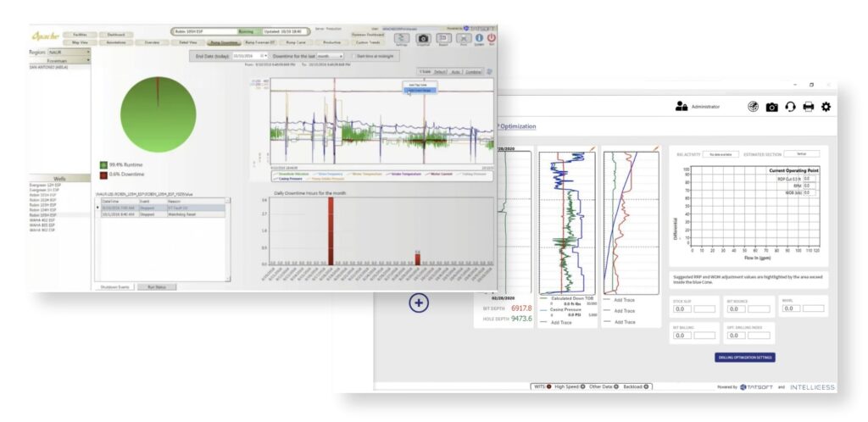Open the End Date picker dropdown

point(264,56)
